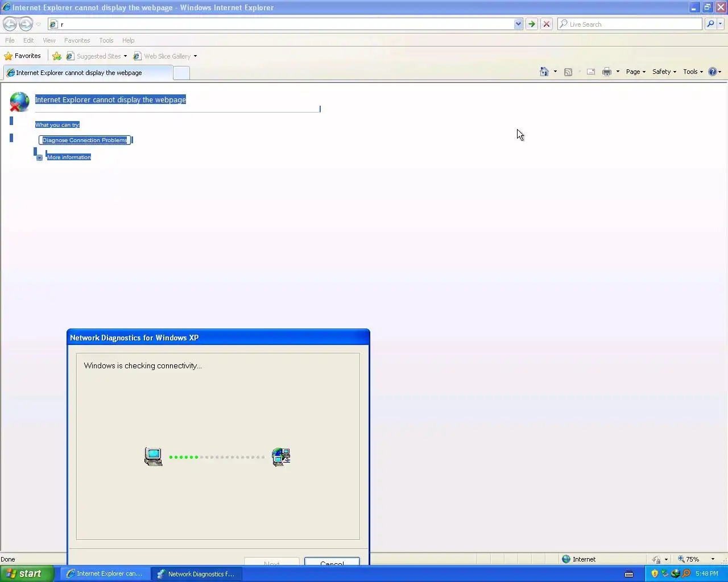Click the Print icon
The height and width of the screenshot is (582, 728).
click(x=607, y=72)
